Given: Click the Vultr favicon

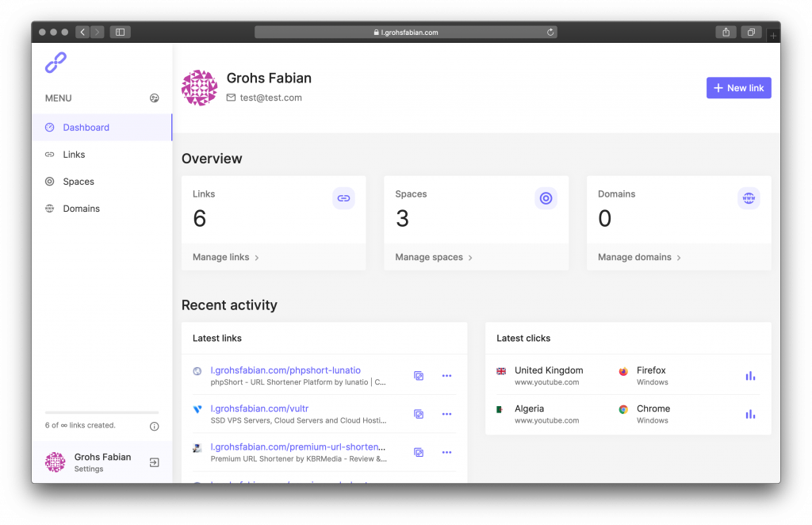Looking at the screenshot, I should coord(197,409).
